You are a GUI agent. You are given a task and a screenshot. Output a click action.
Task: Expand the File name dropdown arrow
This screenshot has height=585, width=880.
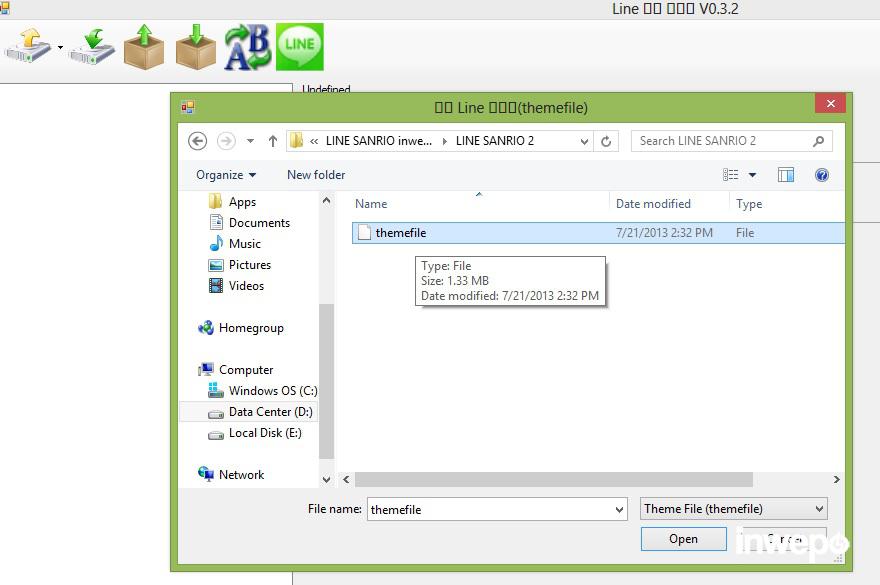(x=619, y=510)
